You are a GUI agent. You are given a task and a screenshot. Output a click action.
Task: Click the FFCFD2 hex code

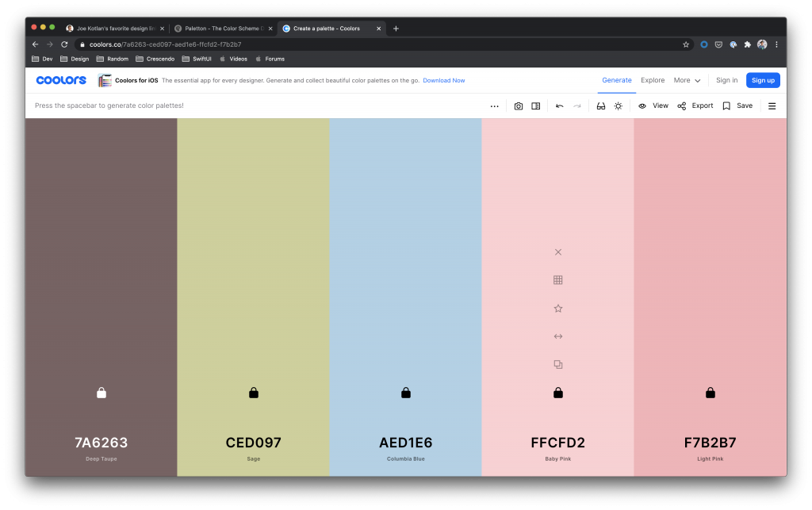point(557,443)
